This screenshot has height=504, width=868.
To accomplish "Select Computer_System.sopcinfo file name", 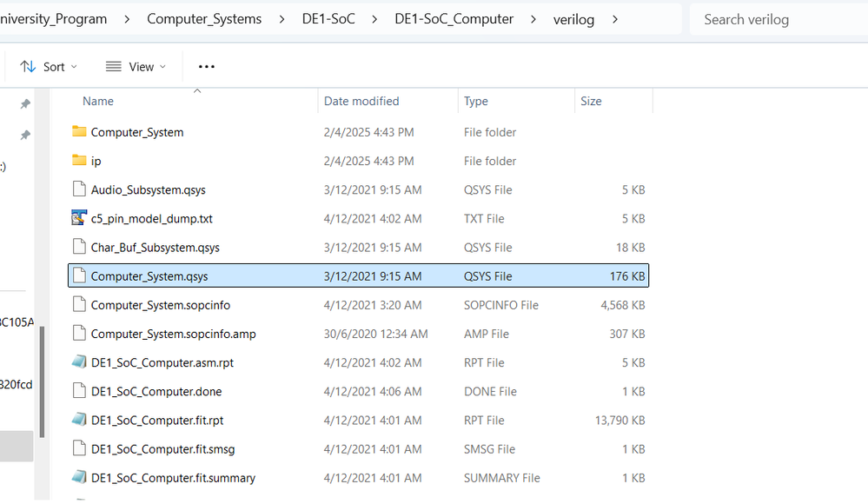I will (161, 305).
